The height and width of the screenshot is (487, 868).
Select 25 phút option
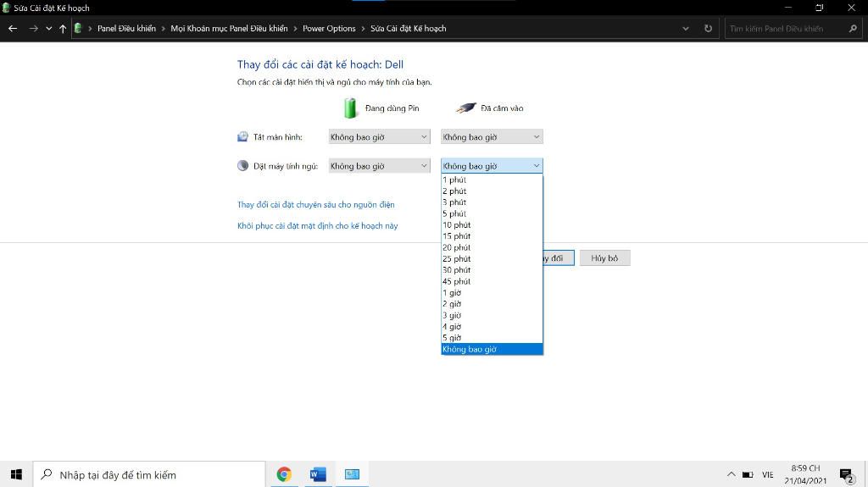tap(492, 258)
